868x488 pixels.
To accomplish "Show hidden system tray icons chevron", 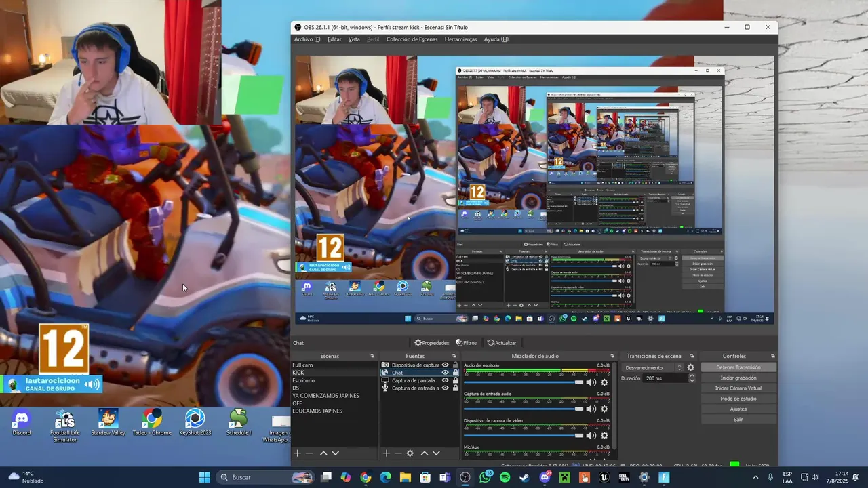I will click(756, 477).
